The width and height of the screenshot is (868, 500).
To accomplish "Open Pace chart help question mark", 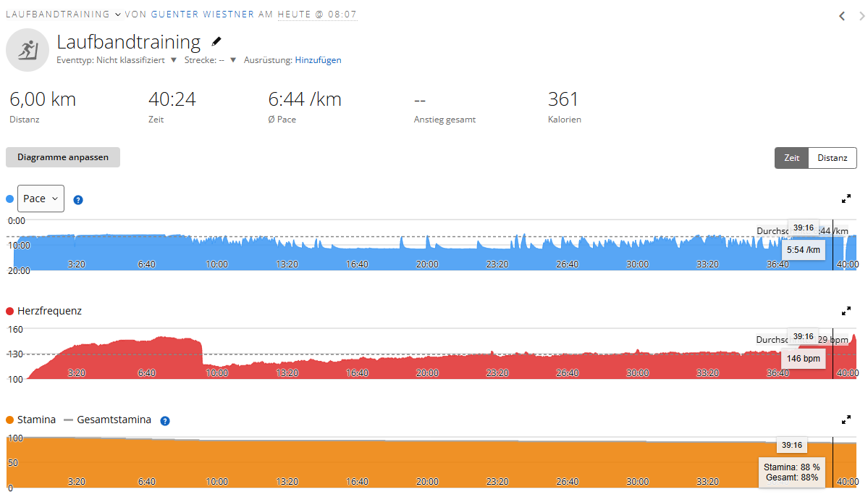I will [78, 200].
